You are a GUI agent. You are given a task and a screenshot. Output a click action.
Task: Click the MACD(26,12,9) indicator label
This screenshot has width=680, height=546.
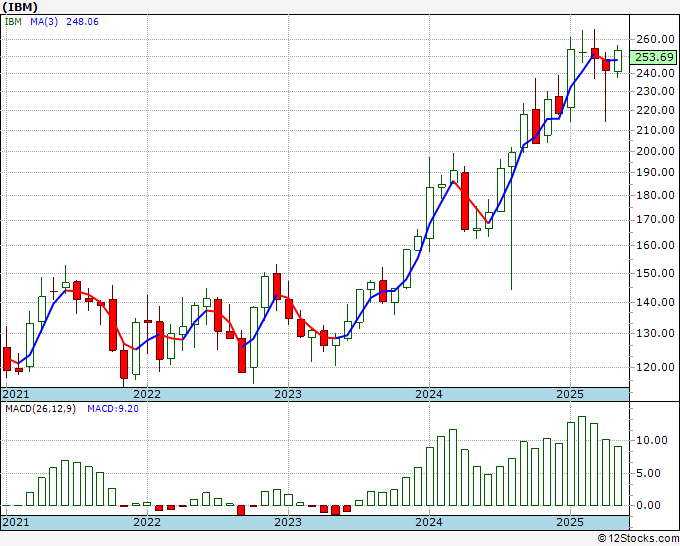coord(40,409)
